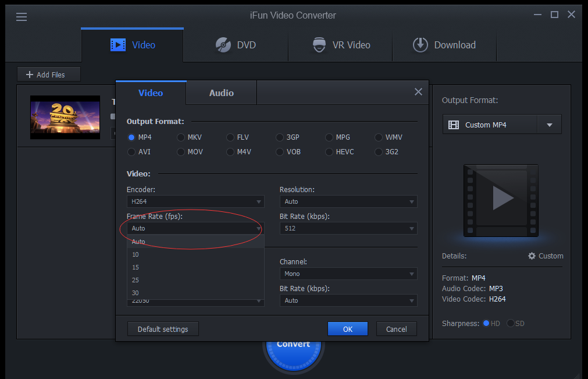
Task: Open the main Video tab
Action: tap(133, 45)
